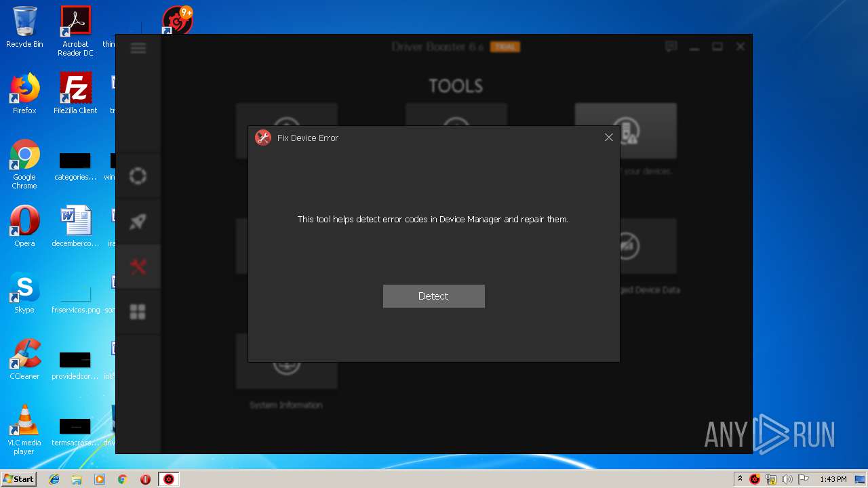Launch Skype from the desktop
868x488 pixels.
click(x=24, y=293)
